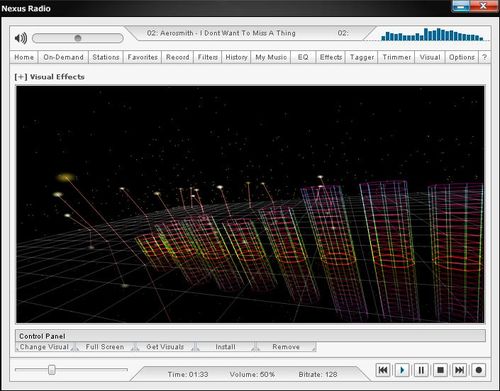
Task: Click the 'Time: 01:33' status text
Action: click(188, 374)
